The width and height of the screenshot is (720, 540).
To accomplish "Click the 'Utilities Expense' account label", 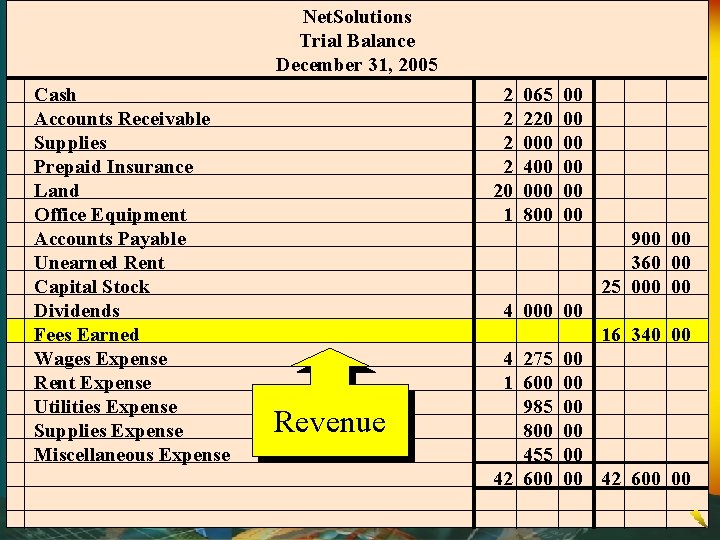I will click(106, 407).
